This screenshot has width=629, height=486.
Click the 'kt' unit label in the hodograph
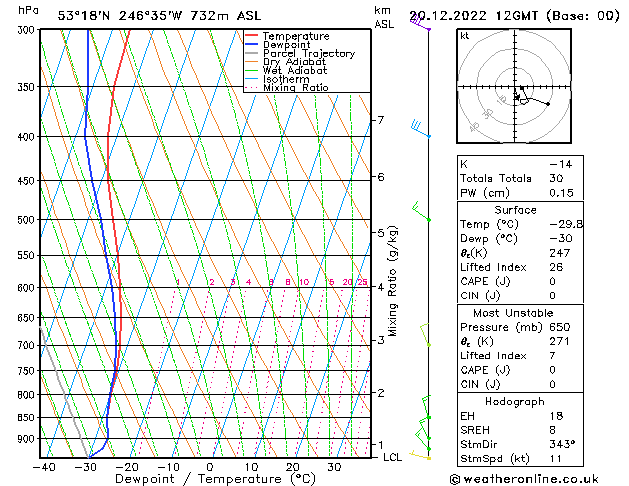coord(465,36)
